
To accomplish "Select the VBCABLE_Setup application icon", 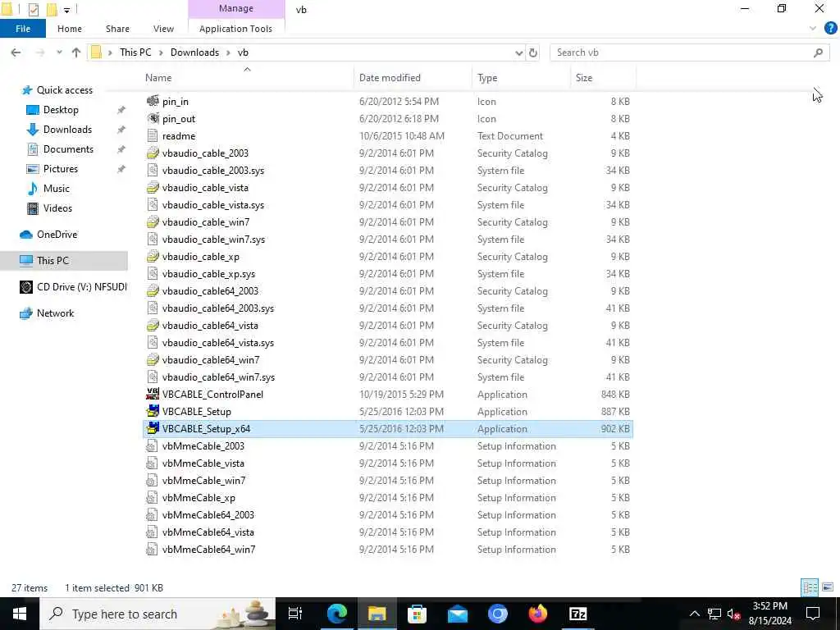I will point(153,412).
